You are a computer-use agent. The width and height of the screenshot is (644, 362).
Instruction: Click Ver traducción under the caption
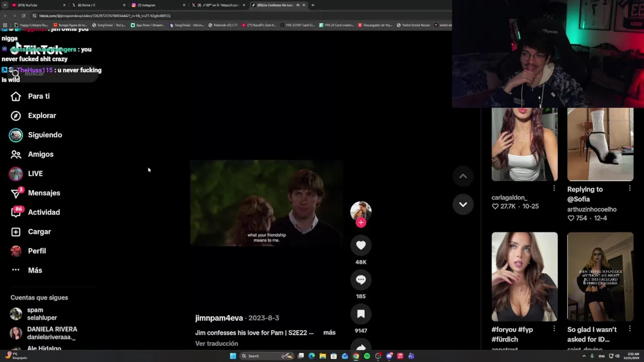pos(216,343)
